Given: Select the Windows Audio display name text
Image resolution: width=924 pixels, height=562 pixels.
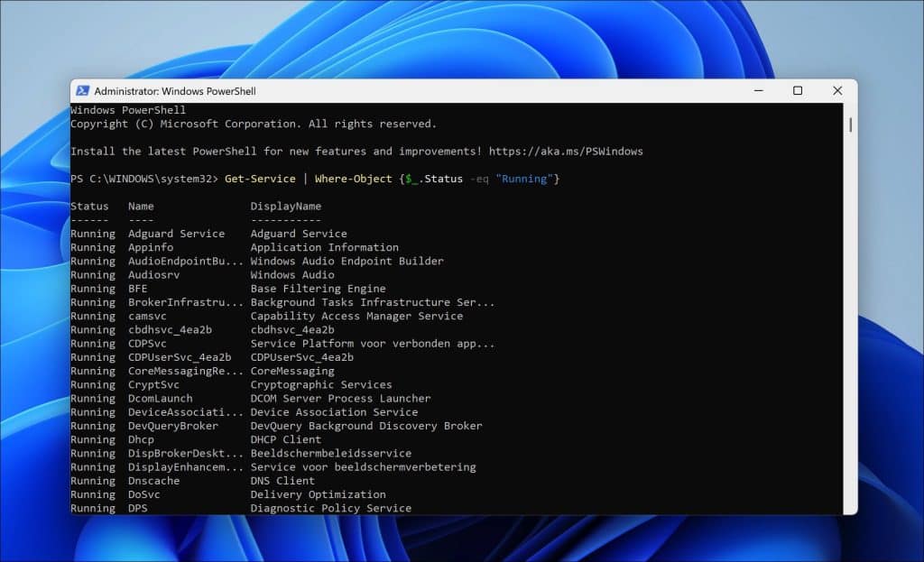Looking at the screenshot, I should (x=292, y=275).
